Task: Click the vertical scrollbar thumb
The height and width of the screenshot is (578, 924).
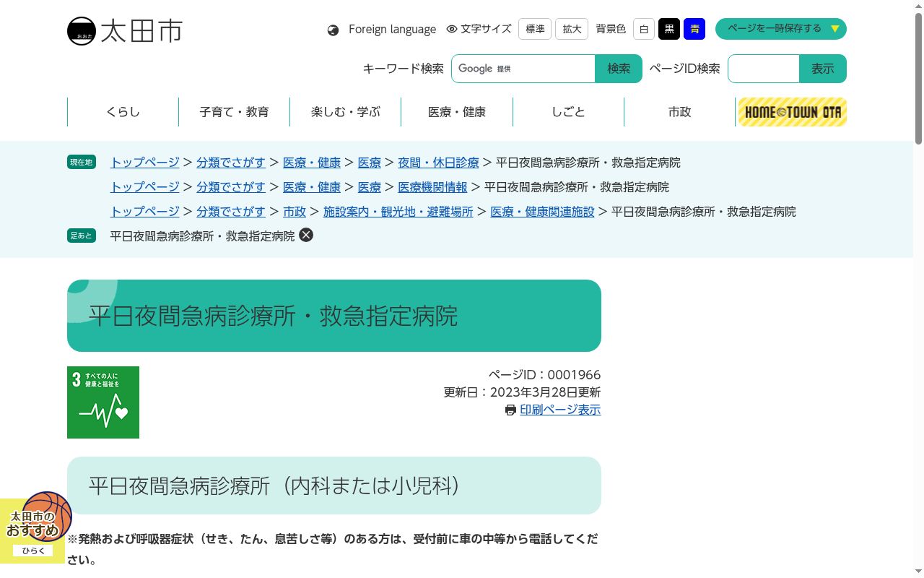Action: point(918,78)
